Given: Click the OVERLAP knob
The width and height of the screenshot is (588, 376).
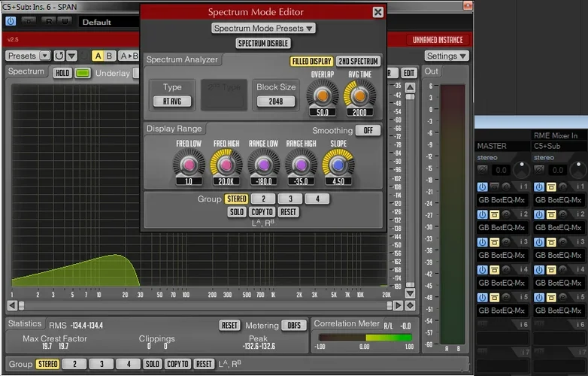Looking at the screenshot, I should [x=323, y=96].
